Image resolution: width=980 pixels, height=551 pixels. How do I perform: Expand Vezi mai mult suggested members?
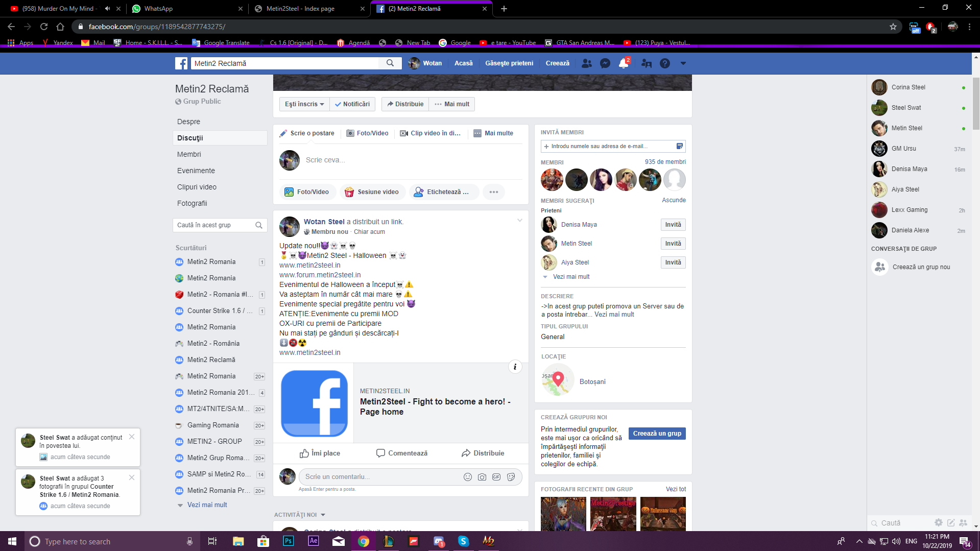[571, 277]
